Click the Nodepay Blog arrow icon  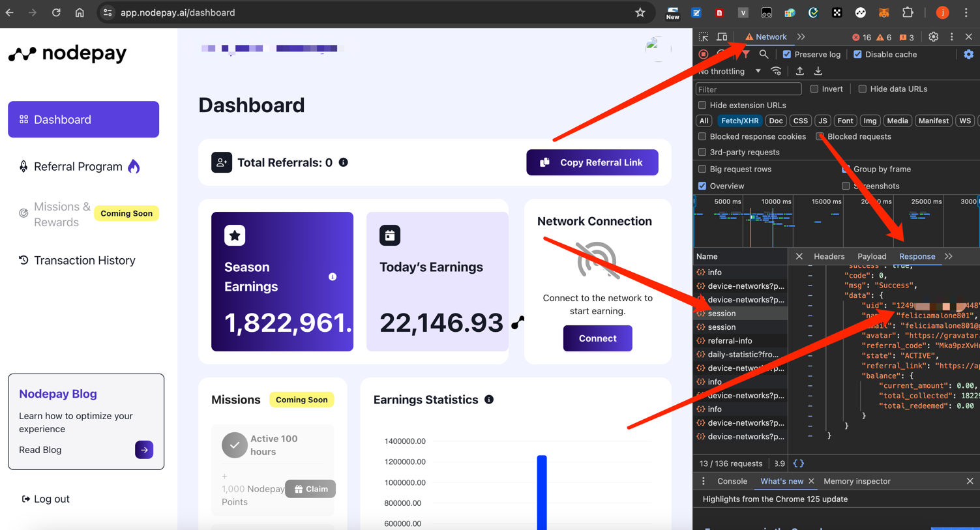coord(144,450)
